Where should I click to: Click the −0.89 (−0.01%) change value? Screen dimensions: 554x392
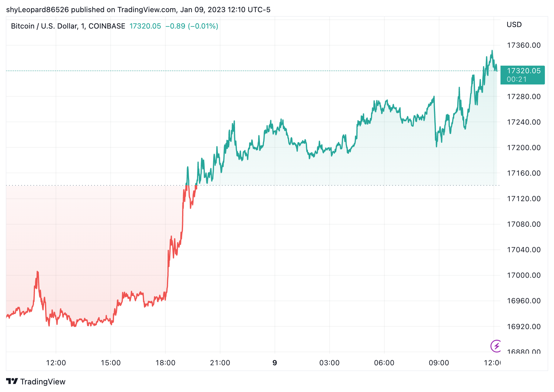192,26
